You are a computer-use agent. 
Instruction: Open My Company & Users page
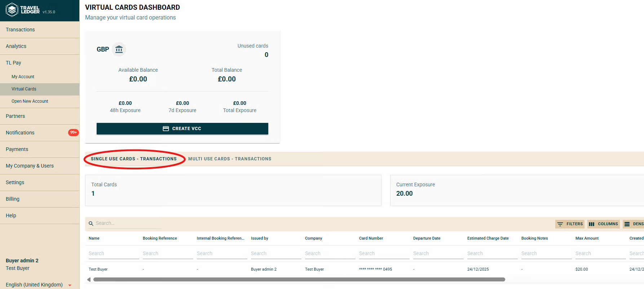point(30,166)
